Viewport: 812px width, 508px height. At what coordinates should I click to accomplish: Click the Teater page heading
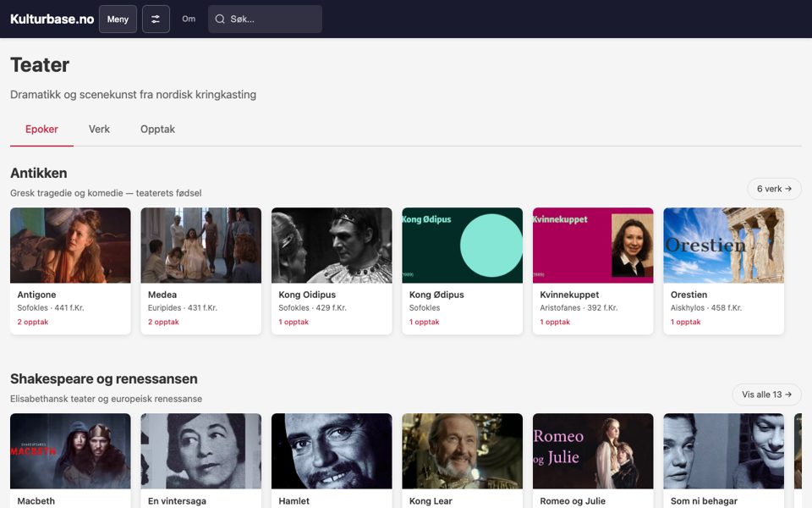click(40, 65)
